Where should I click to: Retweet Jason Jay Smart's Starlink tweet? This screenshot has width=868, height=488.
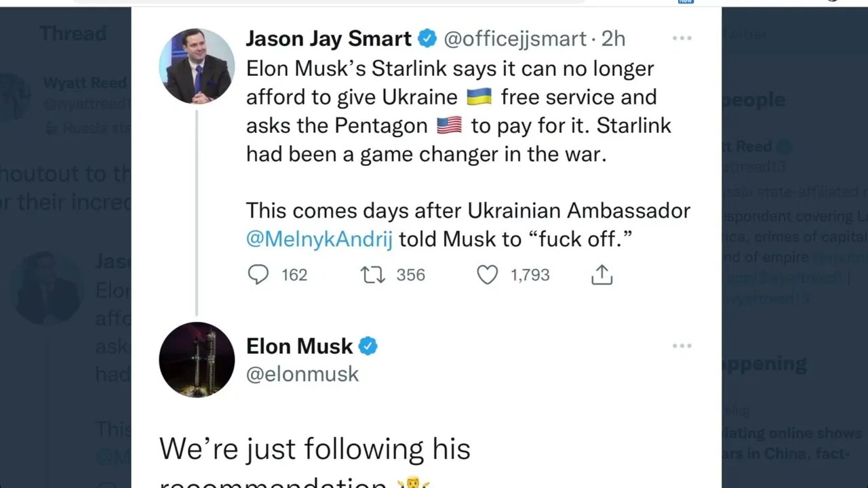tap(373, 274)
